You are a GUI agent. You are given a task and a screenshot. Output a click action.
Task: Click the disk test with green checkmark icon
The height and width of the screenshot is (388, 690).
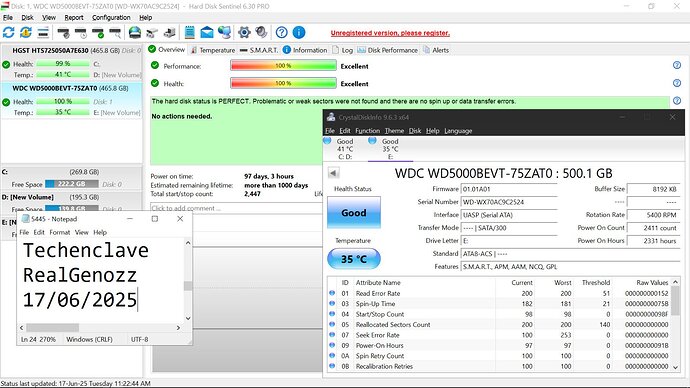point(98,33)
